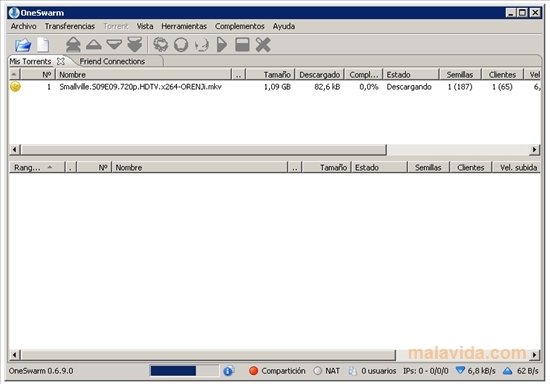
Task: Click yellow smiley health icon of Smallville torrent
Action: [x=15, y=86]
